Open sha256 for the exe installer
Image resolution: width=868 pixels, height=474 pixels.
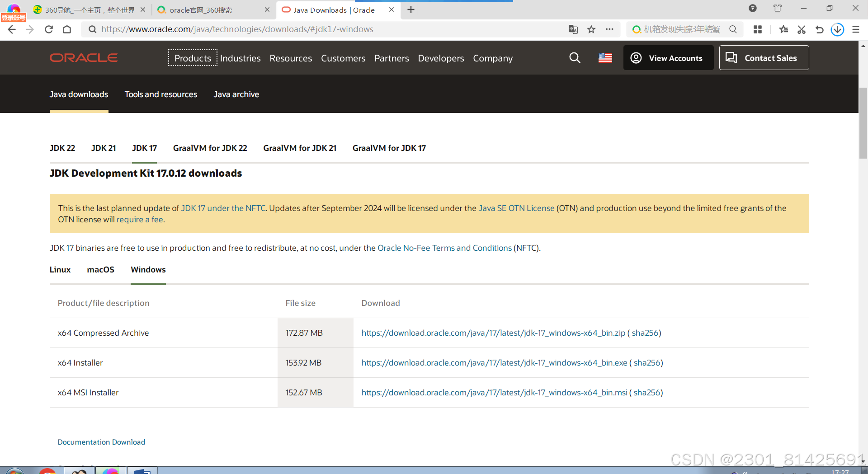pos(647,363)
